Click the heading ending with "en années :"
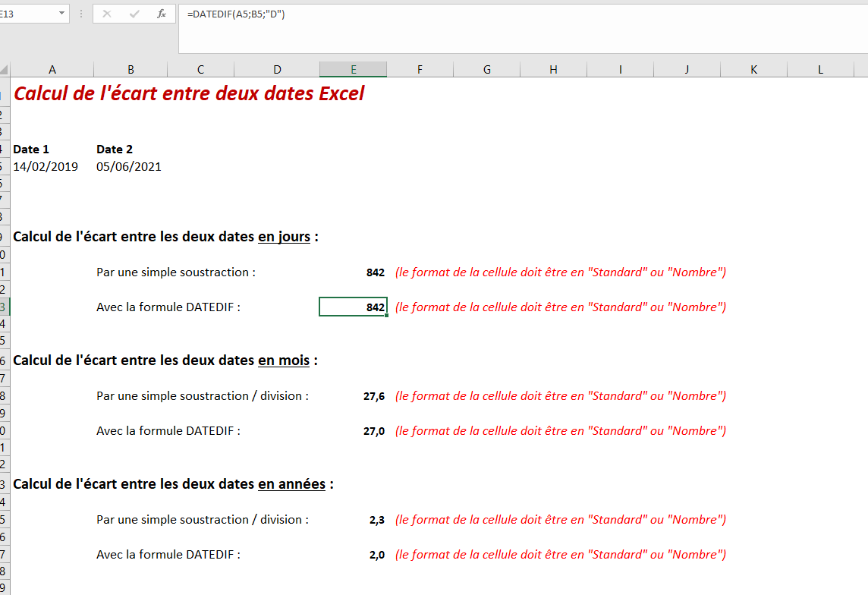The image size is (868, 595). [173, 484]
